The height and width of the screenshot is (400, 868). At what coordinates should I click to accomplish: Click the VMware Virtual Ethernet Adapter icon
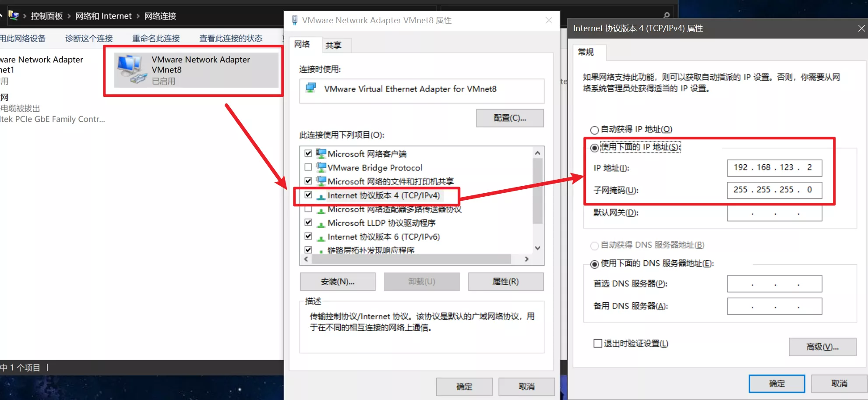pyautogui.click(x=311, y=88)
